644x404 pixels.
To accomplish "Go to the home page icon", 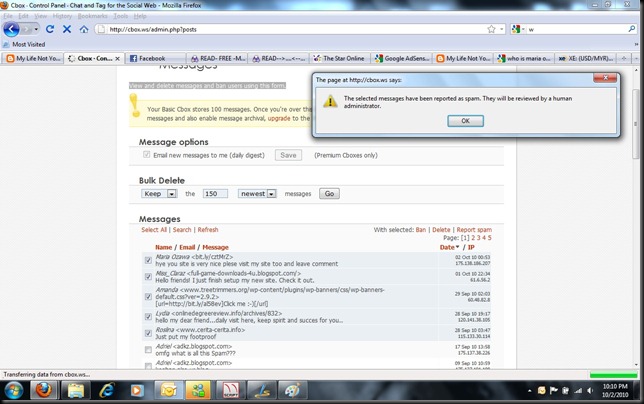I will tap(84, 29).
